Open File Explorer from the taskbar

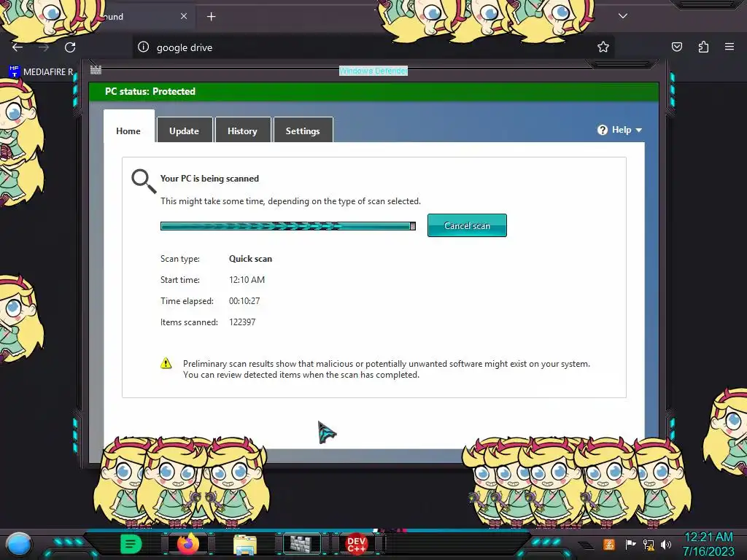[x=245, y=544]
